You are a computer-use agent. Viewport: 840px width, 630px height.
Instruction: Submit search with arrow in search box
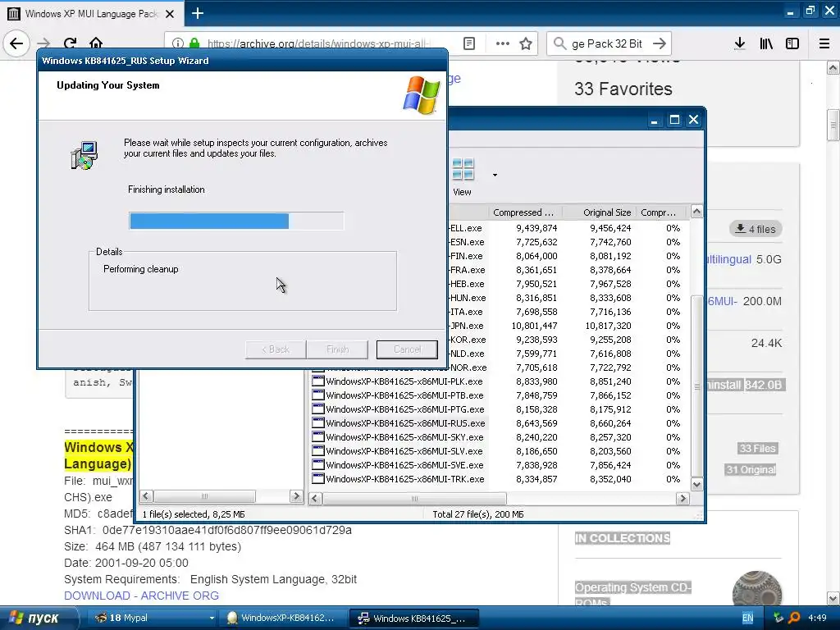[x=660, y=43]
